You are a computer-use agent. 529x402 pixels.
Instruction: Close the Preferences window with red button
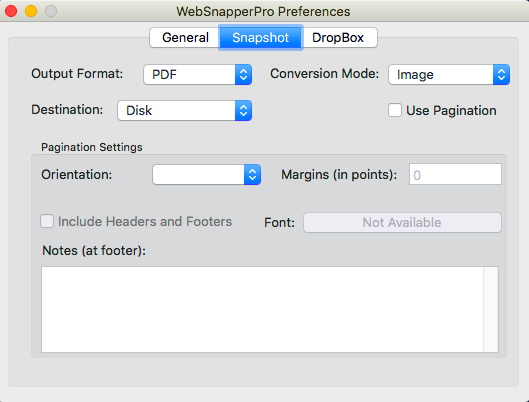click(11, 11)
